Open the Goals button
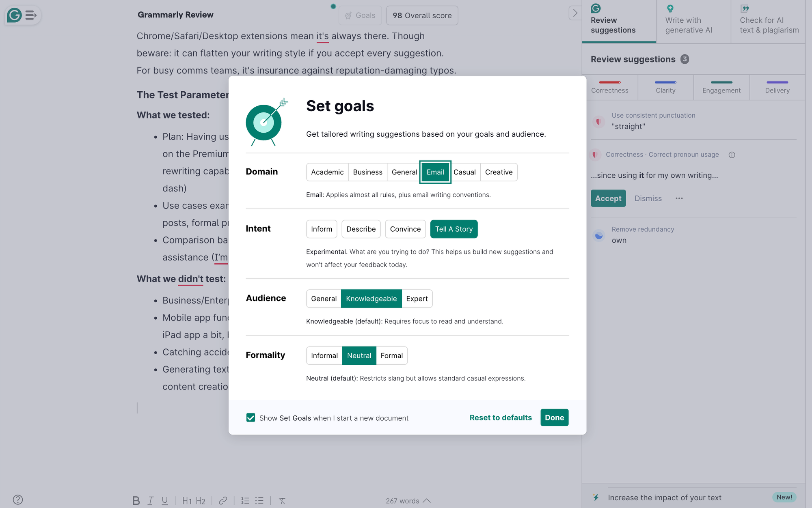The image size is (812, 508). click(360, 15)
